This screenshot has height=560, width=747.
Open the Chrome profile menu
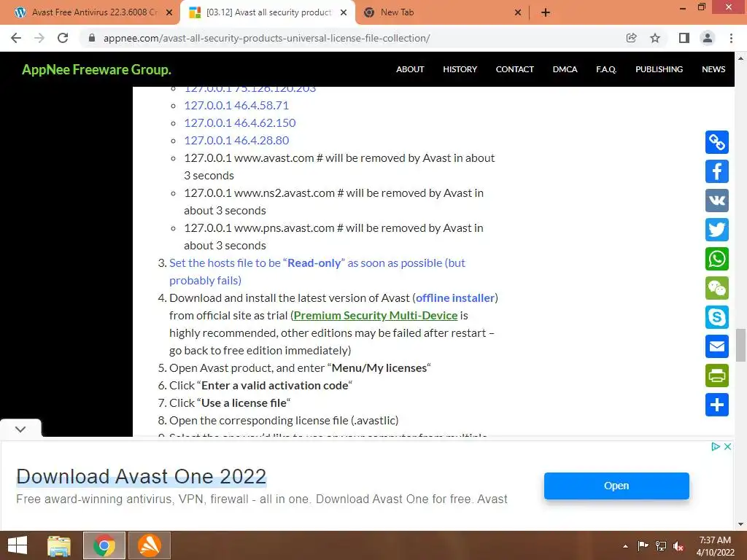[708, 38]
